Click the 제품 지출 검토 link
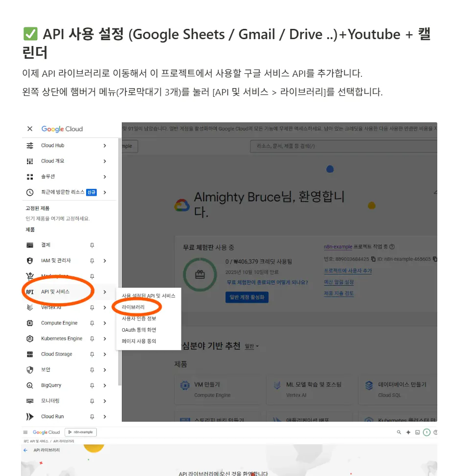 point(339,293)
